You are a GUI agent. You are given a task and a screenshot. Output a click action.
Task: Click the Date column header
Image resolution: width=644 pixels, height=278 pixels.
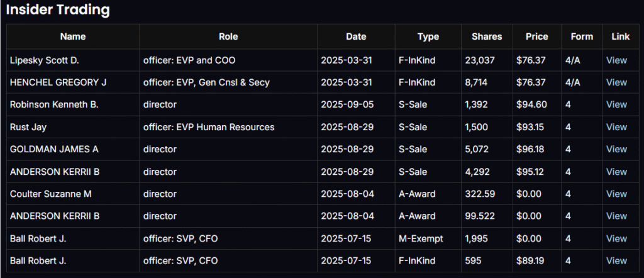click(x=356, y=36)
